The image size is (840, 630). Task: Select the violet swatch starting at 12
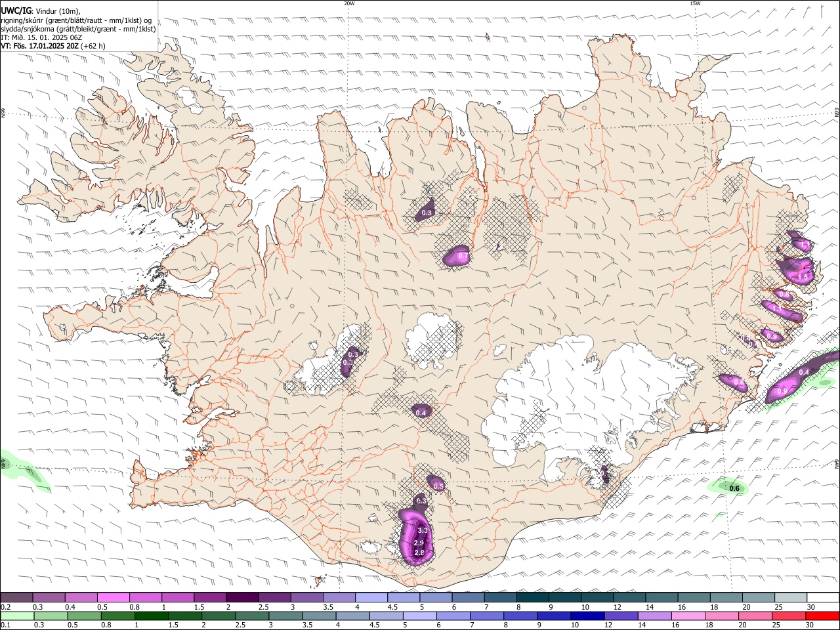coord(620,616)
